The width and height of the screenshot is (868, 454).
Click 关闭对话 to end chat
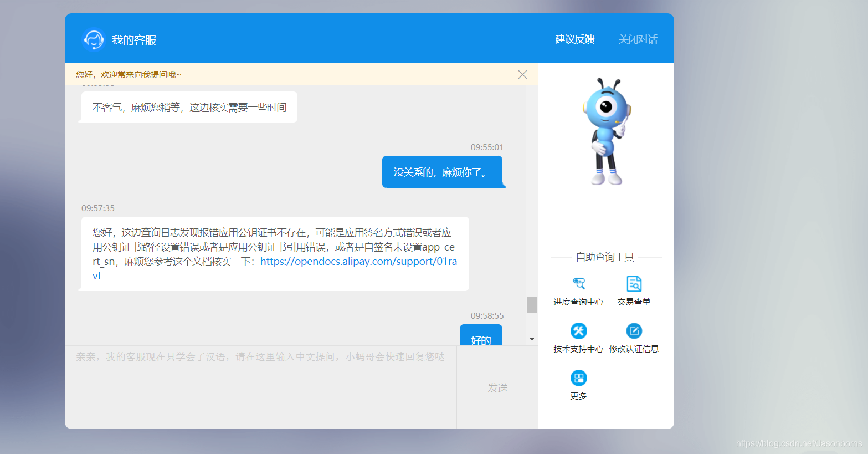coord(638,39)
